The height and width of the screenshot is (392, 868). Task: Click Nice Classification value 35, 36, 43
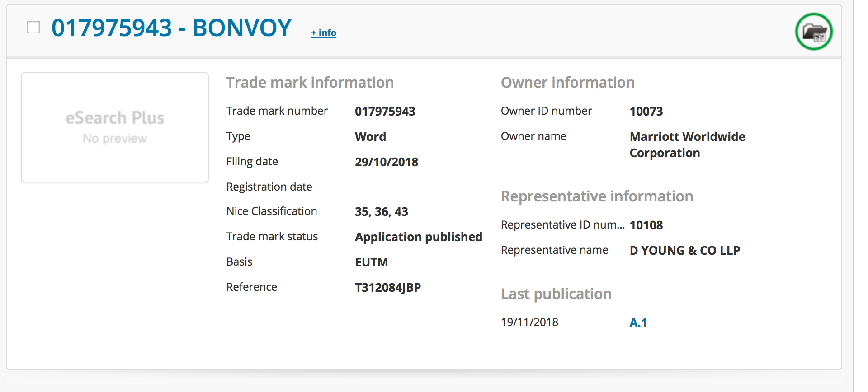382,211
